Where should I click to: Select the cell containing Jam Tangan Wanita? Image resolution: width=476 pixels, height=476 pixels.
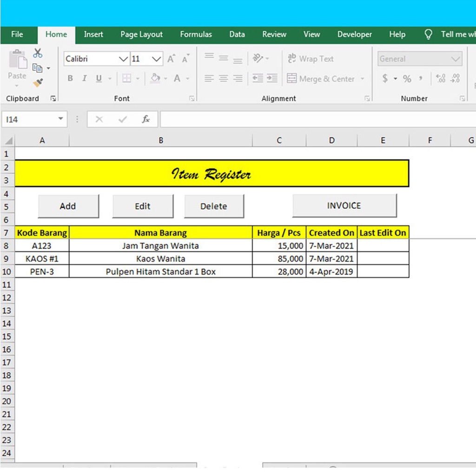coord(160,246)
